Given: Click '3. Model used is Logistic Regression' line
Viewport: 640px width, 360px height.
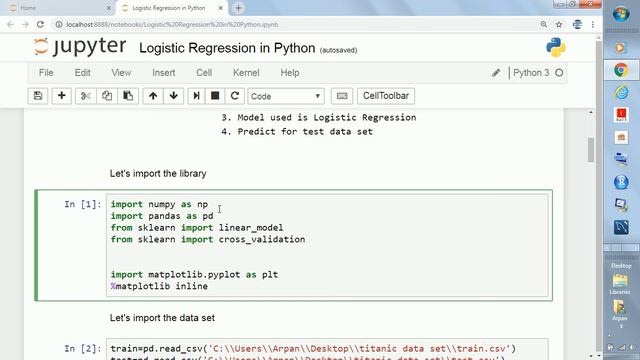Looking at the screenshot, I should tap(319, 118).
